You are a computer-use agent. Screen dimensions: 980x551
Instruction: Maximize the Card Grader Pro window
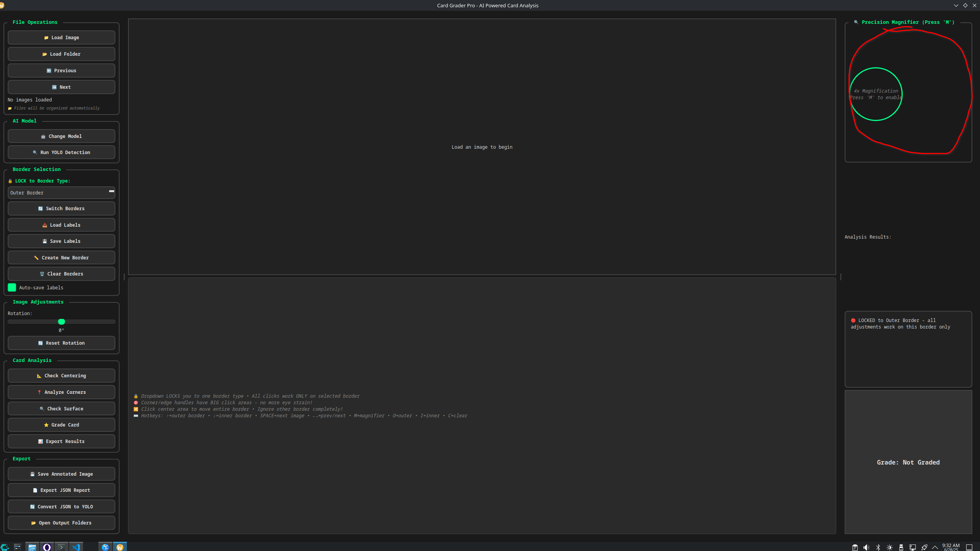[965, 5]
